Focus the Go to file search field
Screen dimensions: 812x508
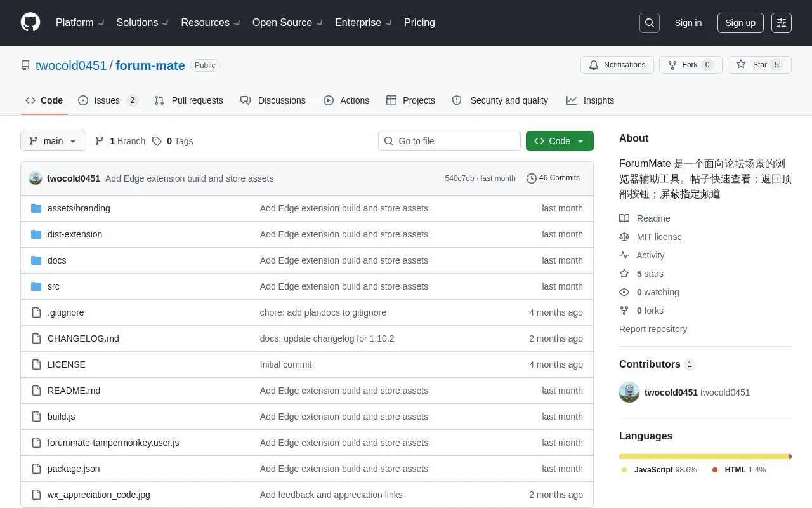(x=449, y=141)
